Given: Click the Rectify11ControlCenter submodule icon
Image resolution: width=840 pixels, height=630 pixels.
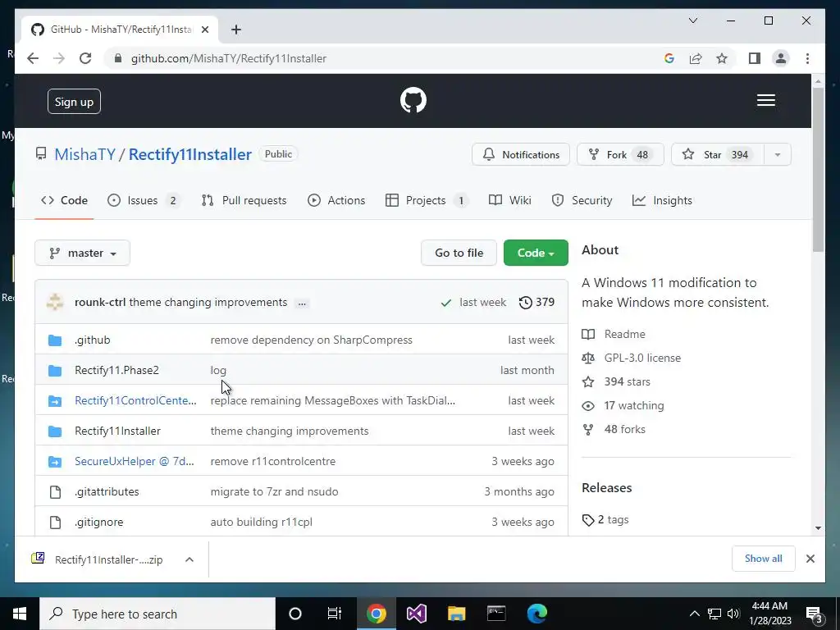Looking at the screenshot, I should tap(55, 400).
